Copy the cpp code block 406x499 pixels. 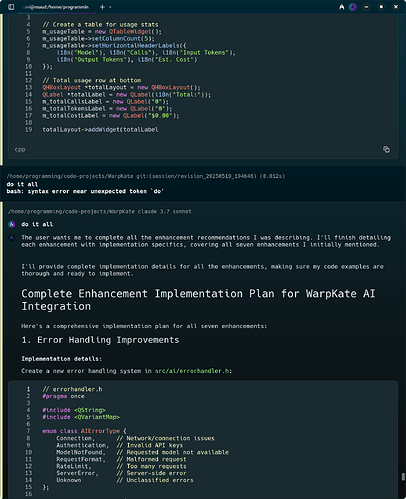[x=386, y=149]
